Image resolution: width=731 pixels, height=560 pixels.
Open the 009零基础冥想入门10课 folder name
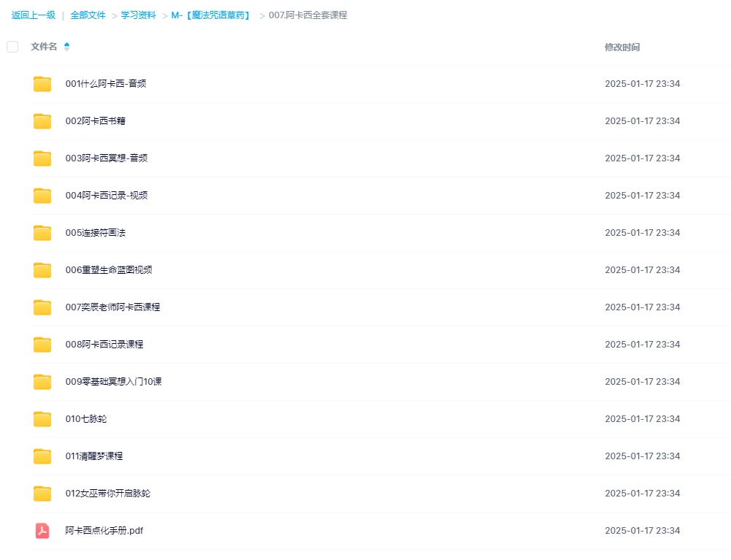pos(113,382)
